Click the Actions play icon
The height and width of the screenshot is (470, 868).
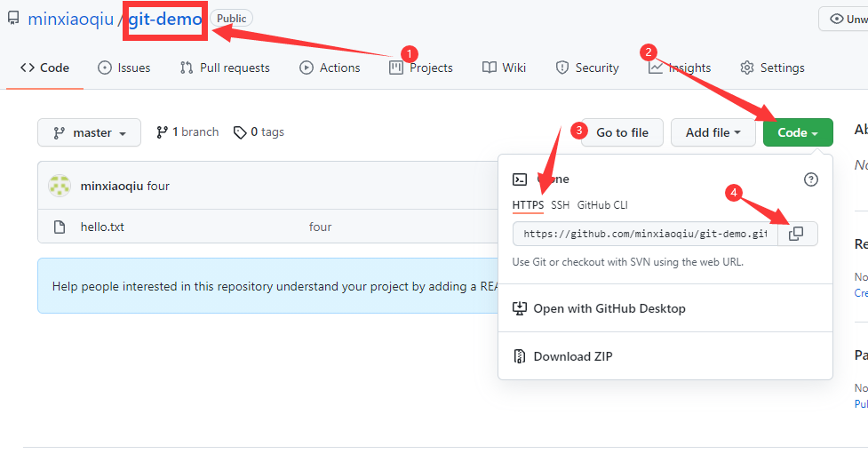pyautogui.click(x=307, y=68)
